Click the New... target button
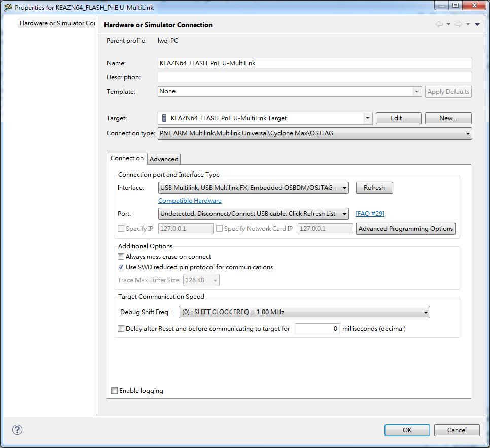The width and height of the screenshot is (490, 448). (448, 118)
